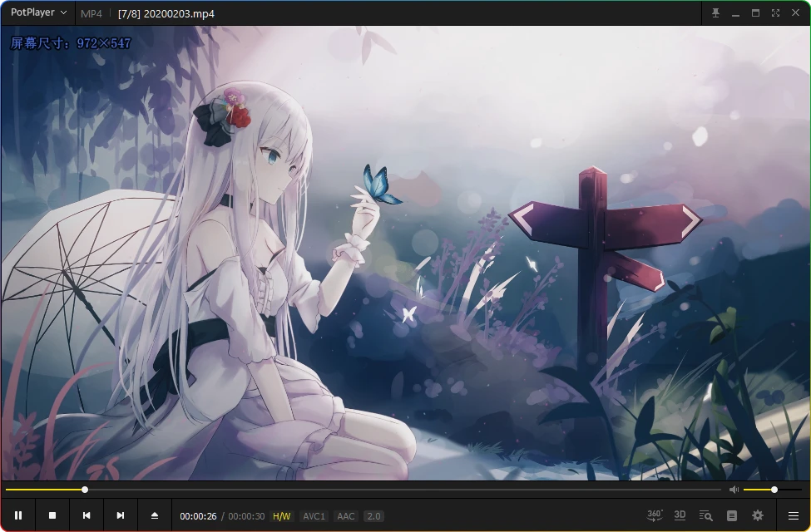
Task: Click the video display area
Action: [406, 253]
